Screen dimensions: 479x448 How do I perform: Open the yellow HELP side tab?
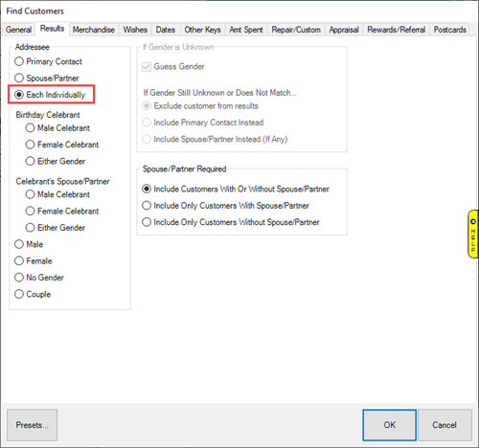click(473, 234)
